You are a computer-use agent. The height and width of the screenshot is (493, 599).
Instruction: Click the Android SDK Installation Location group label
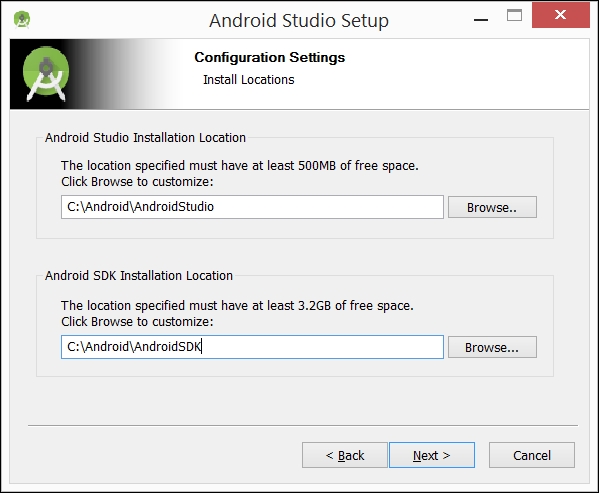click(139, 275)
